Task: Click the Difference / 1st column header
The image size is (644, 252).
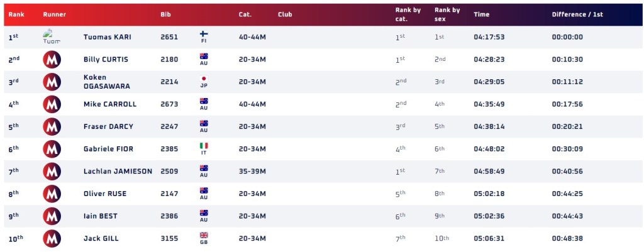Action: click(x=577, y=14)
